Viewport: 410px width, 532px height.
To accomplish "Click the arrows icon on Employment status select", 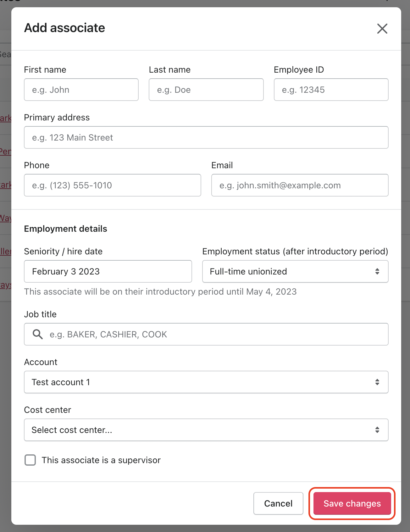I will (377, 271).
